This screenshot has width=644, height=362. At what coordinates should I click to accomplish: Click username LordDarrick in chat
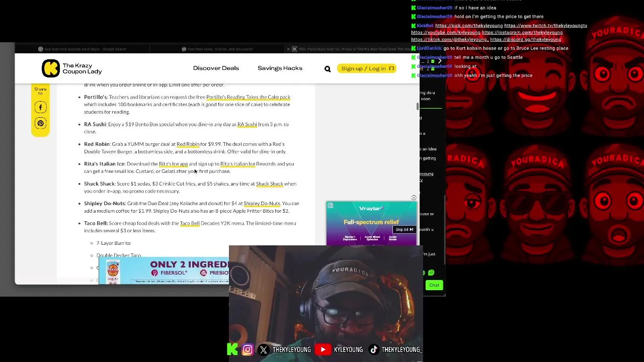429,48
